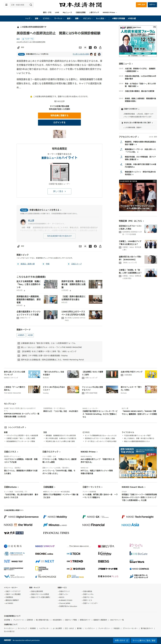Open 日経転職版 logo link
Viewport: 161px width, 644px height.
point(13,546)
